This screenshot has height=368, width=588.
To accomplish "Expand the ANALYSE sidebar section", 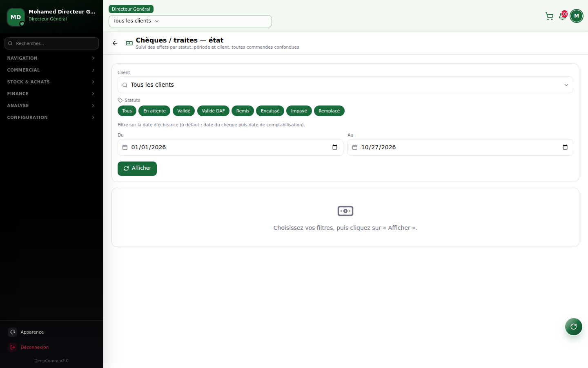I will point(51,105).
